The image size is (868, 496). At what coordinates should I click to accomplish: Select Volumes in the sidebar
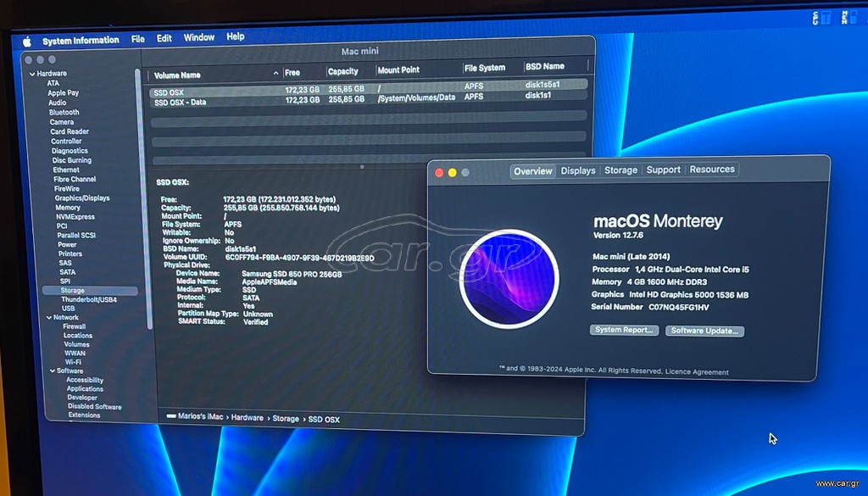tap(76, 344)
